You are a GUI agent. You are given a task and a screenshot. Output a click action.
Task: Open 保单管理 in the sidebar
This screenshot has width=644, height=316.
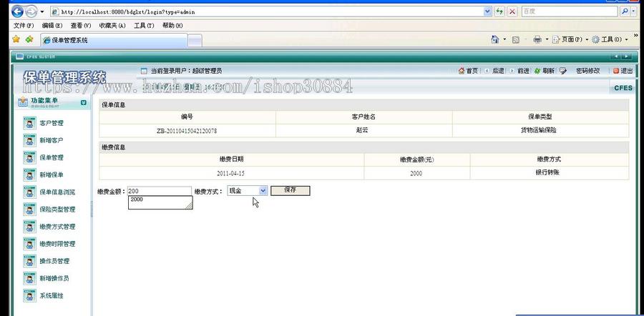pos(52,157)
